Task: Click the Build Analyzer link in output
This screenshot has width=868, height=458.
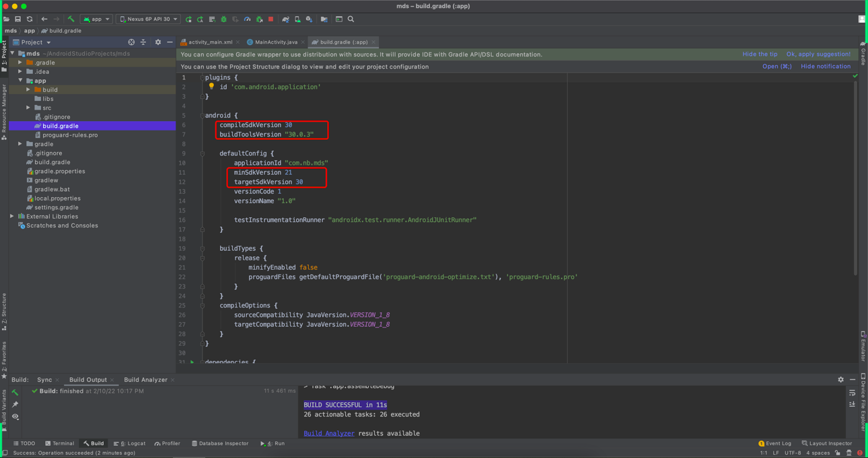Action: pos(328,434)
